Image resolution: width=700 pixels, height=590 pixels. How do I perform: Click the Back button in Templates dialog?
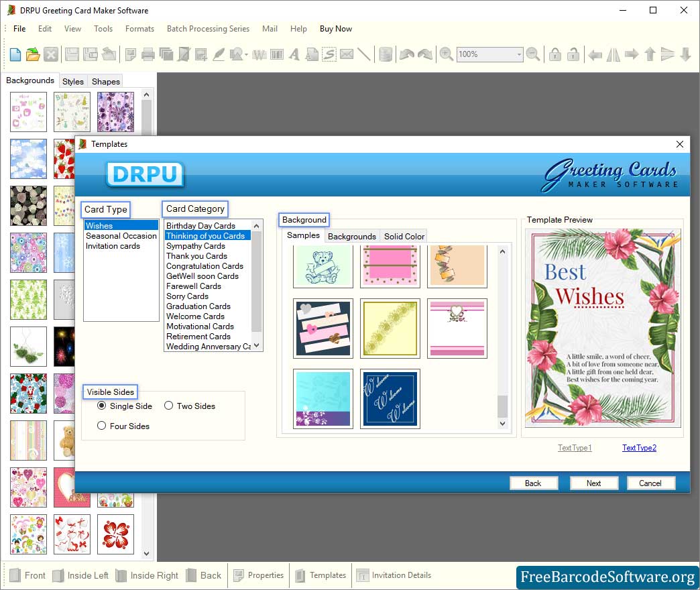(x=533, y=483)
